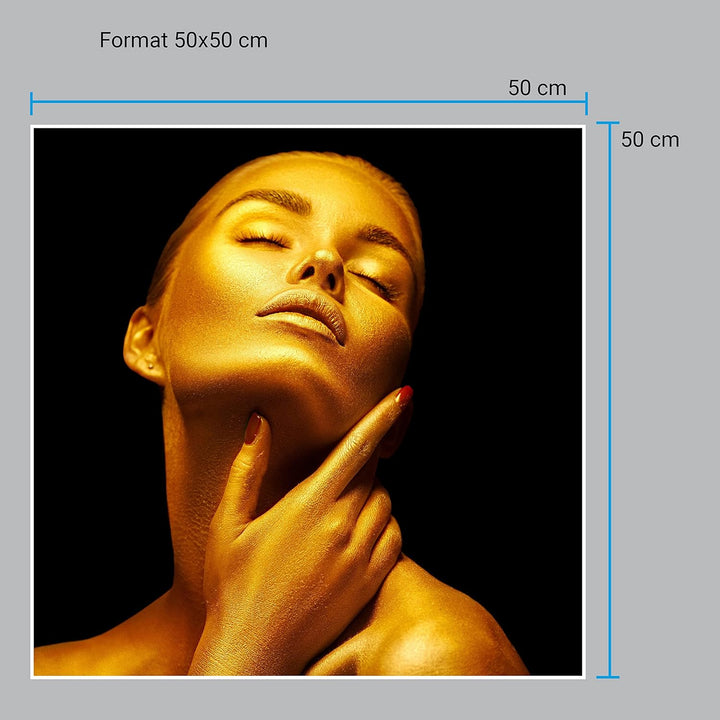Click the red thumbnail on the neck
Screen dimensions: 720x720
253,429
